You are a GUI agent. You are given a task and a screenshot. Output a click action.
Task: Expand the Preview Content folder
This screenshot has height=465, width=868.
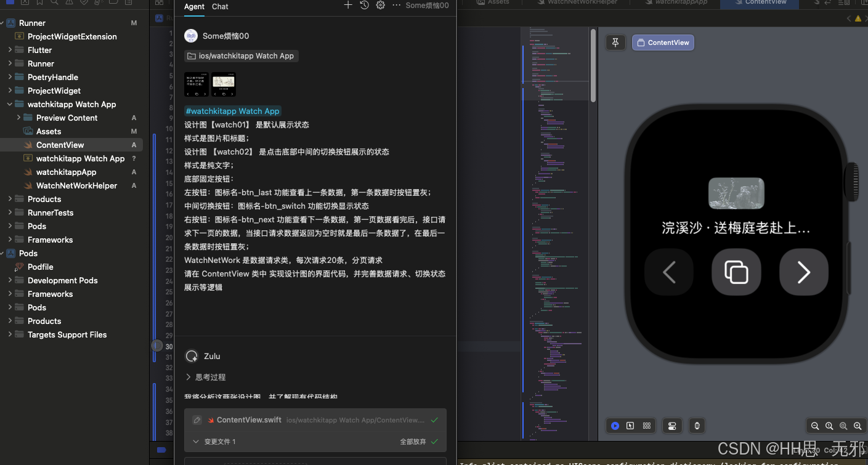point(18,118)
